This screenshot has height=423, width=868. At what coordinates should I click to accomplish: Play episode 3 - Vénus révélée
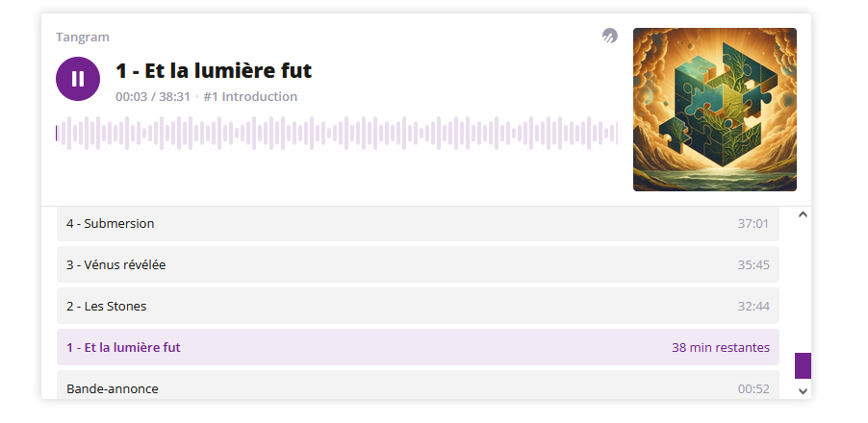[x=115, y=264]
